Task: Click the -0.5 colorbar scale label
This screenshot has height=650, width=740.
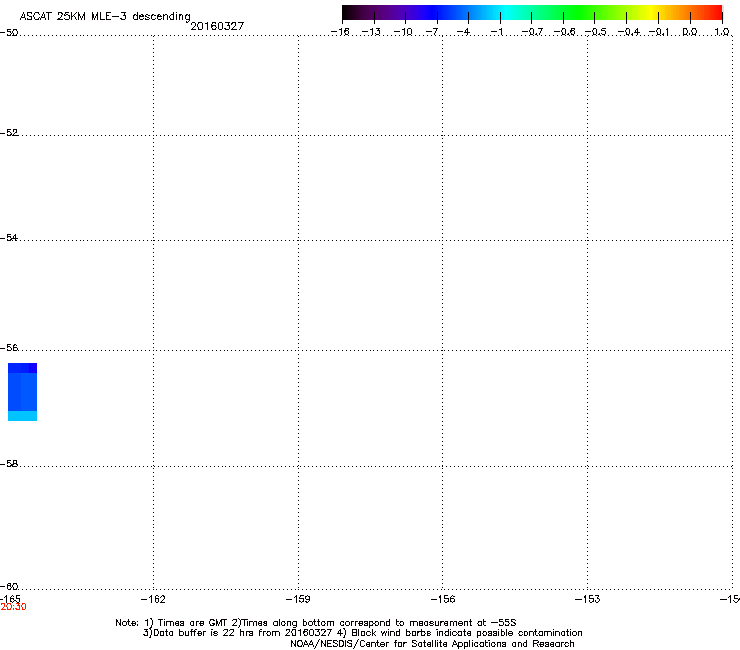Action: 596,32
